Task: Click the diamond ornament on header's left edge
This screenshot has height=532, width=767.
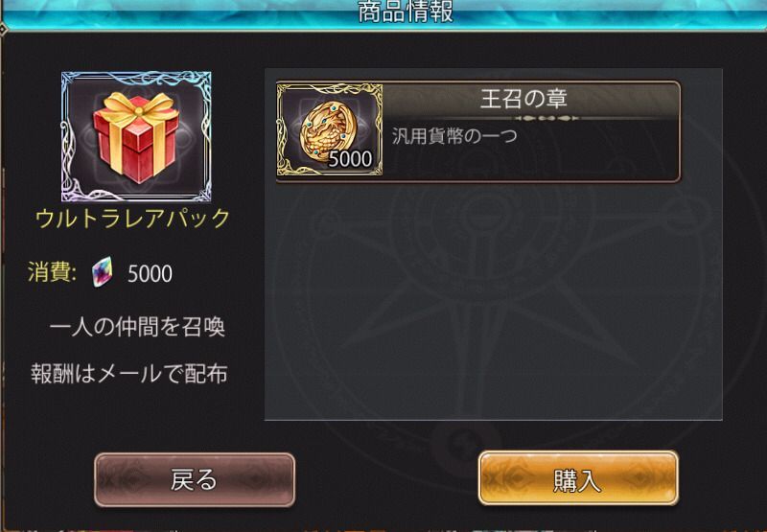Action: (3, 30)
